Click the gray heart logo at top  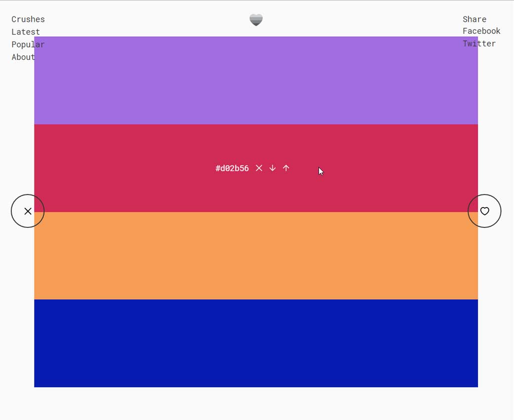(x=256, y=20)
